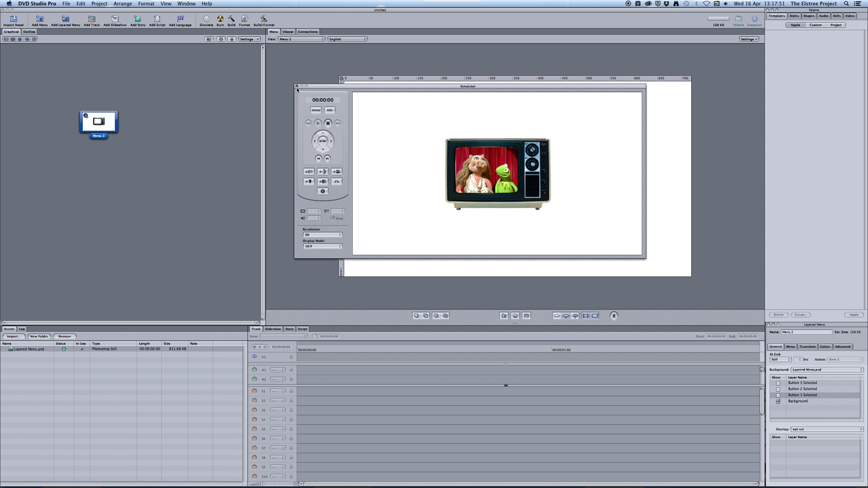
Task: Click the Import Asset toolbar icon
Action: (x=13, y=19)
